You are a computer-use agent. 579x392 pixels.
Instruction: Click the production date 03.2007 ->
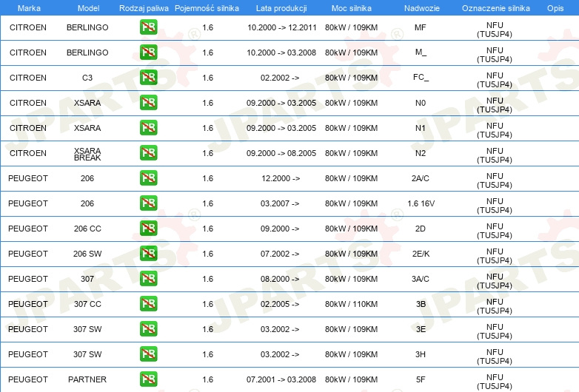[280, 203]
